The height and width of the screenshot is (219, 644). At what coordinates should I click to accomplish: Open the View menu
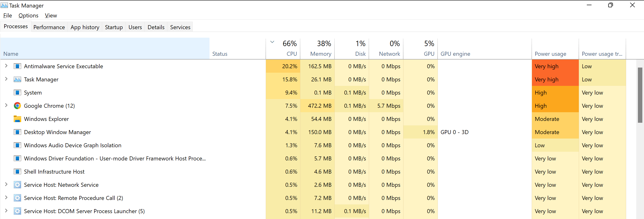coord(51,16)
